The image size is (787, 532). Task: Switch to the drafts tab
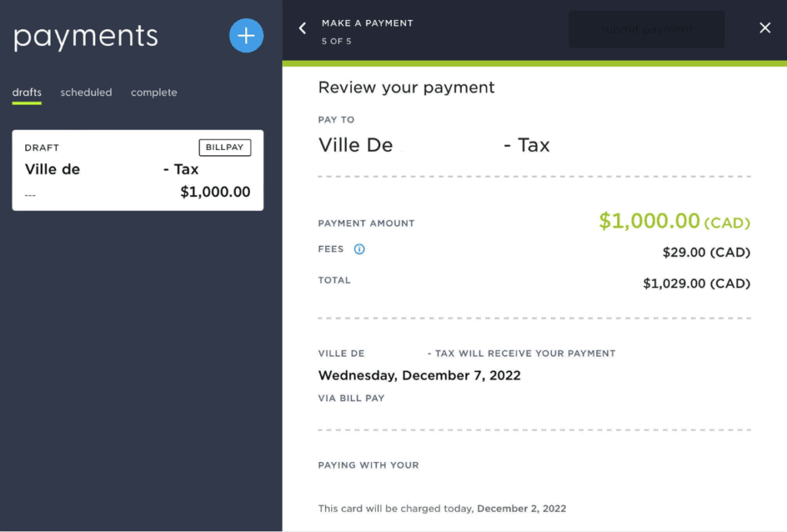click(x=27, y=92)
